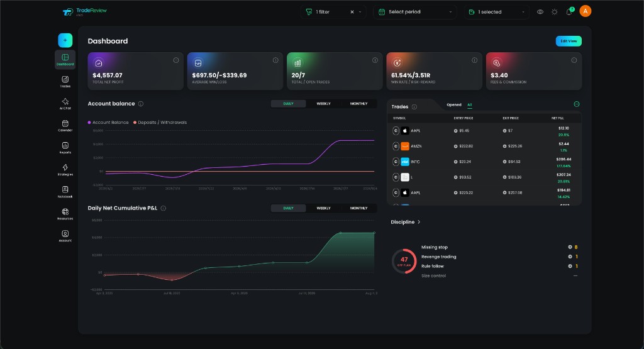Click info icon on Total Net Profit card
644x349 pixels.
pos(176,60)
